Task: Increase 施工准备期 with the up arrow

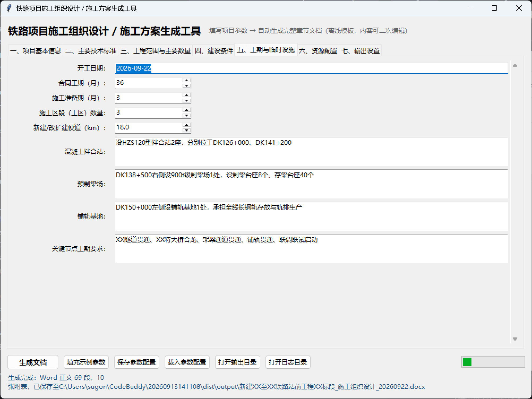Action: tap(187, 95)
